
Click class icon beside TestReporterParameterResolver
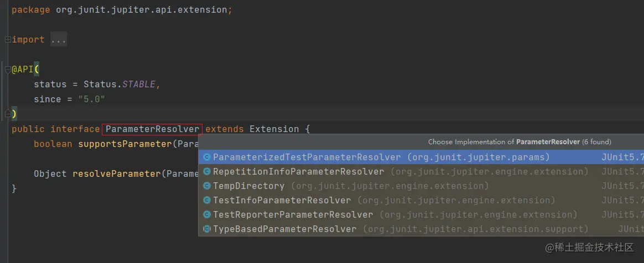(207, 214)
